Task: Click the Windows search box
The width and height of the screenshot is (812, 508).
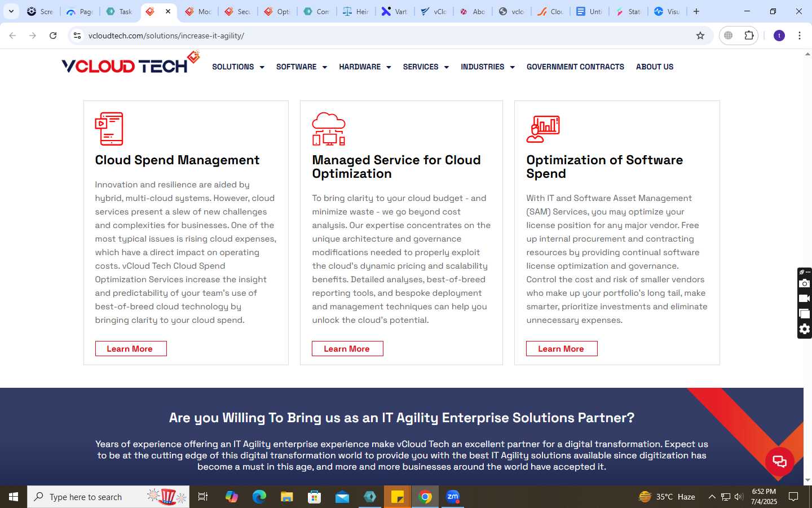Action: pyautogui.click(x=108, y=497)
